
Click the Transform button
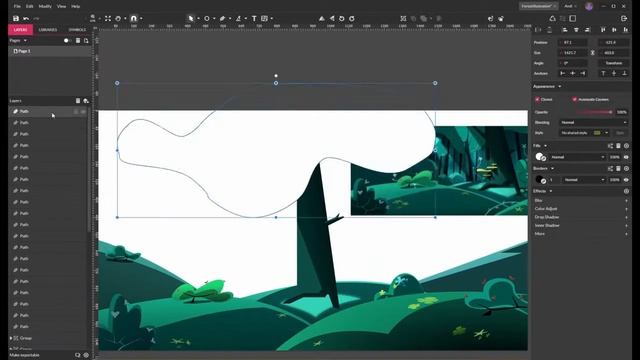tap(614, 63)
